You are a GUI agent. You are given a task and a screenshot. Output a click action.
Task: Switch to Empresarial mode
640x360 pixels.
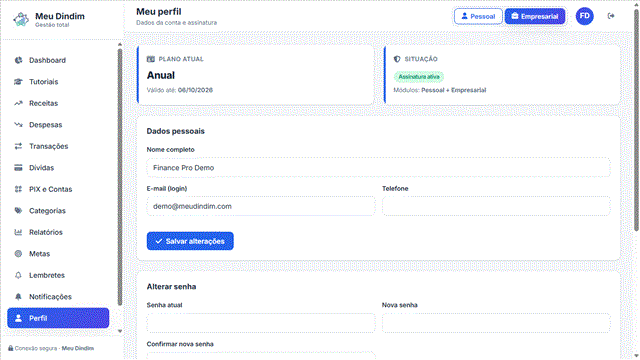pos(535,16)
